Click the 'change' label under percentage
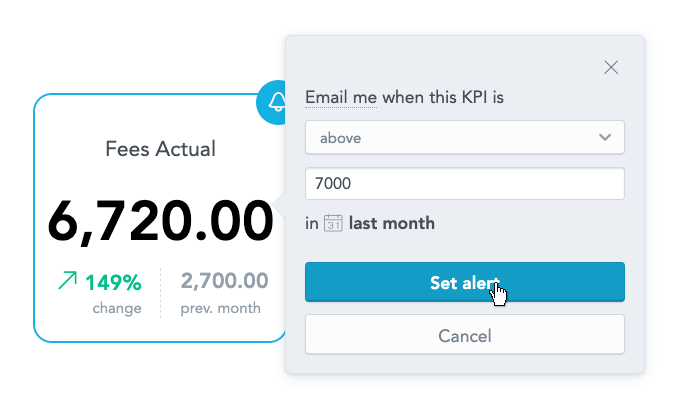 click(117, 308)
